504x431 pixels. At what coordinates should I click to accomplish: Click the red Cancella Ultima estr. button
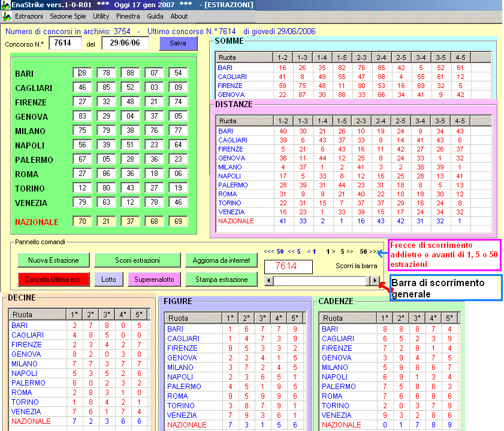(x=53, y=280)
